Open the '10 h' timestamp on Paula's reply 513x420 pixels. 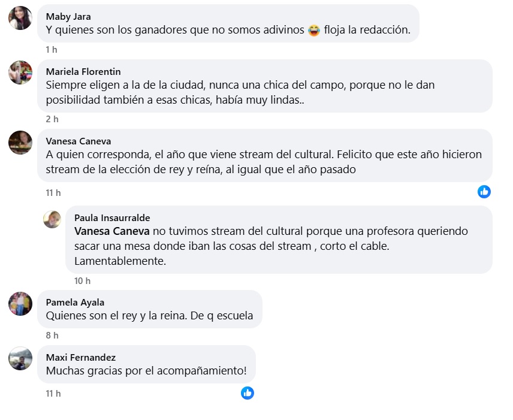(x=82, y=280)
